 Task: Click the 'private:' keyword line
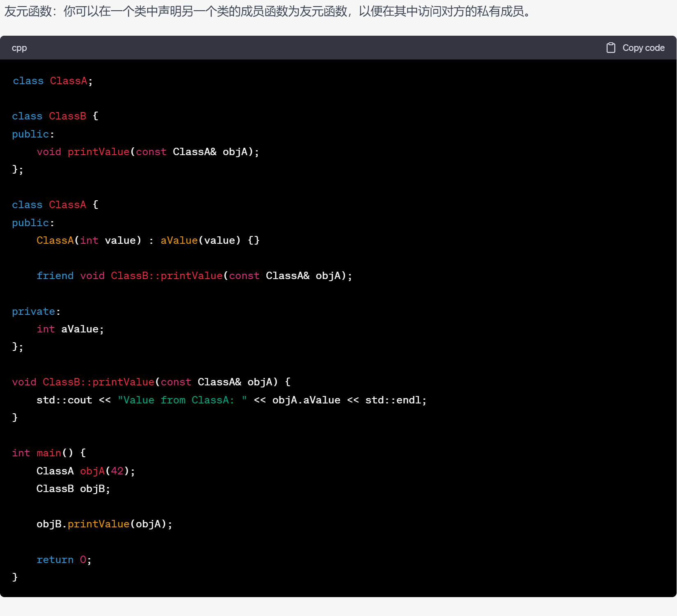point(36,311)
